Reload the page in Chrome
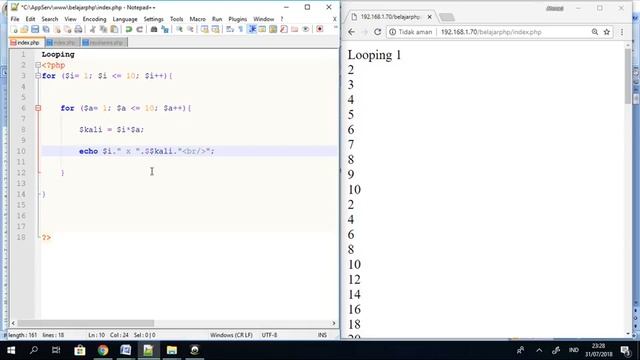 pos(378,32)
